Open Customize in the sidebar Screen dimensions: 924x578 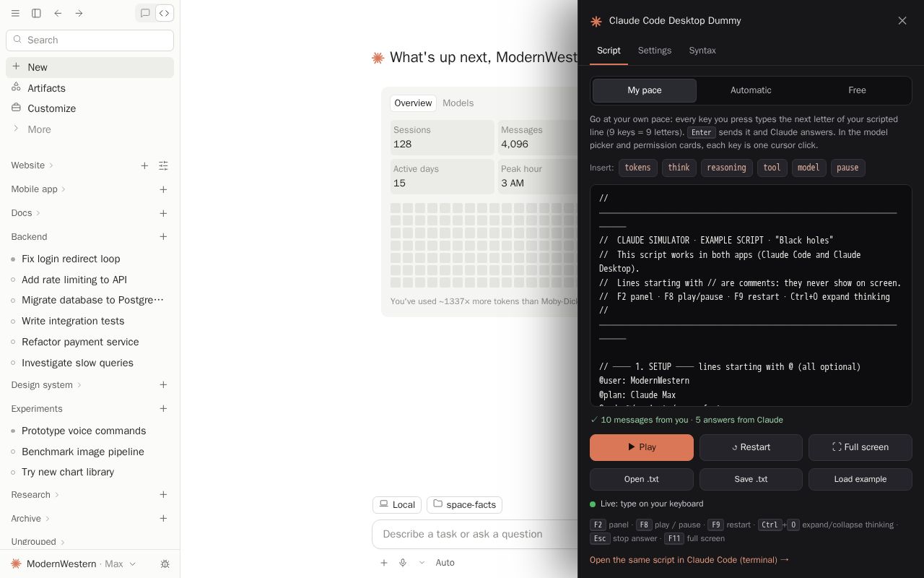click(90, 108)
